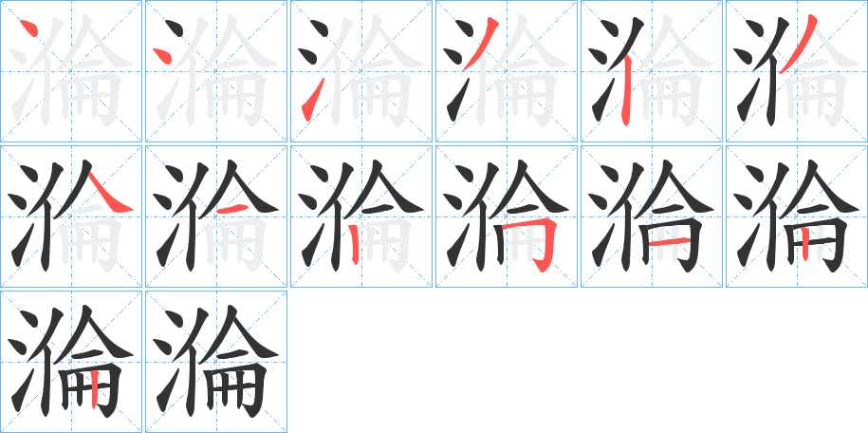868x433 pixels.
Task: Select step-twelve cell with short red inner vertical
Action: (797, 216)
